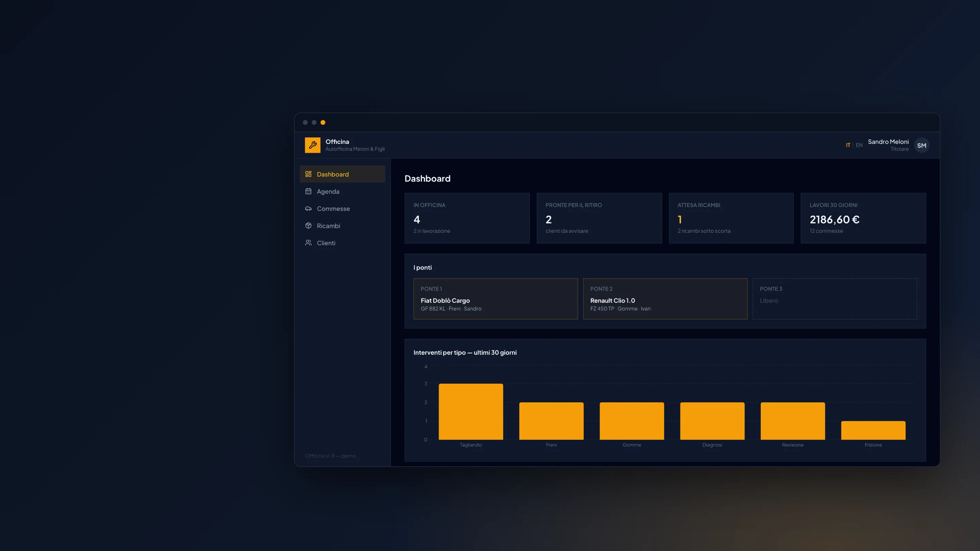
Task: Click the 'I ponti' section heading
Action: coord(422,267)
